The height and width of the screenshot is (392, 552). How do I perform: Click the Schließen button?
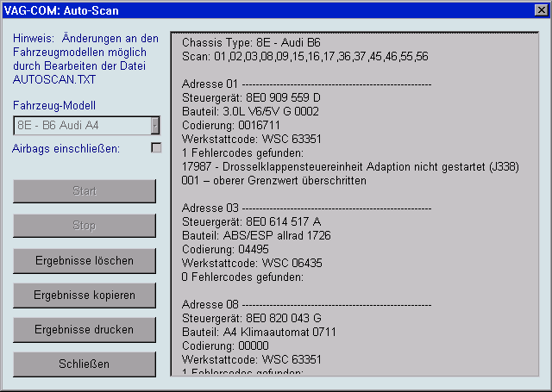[x=85, y=364]
